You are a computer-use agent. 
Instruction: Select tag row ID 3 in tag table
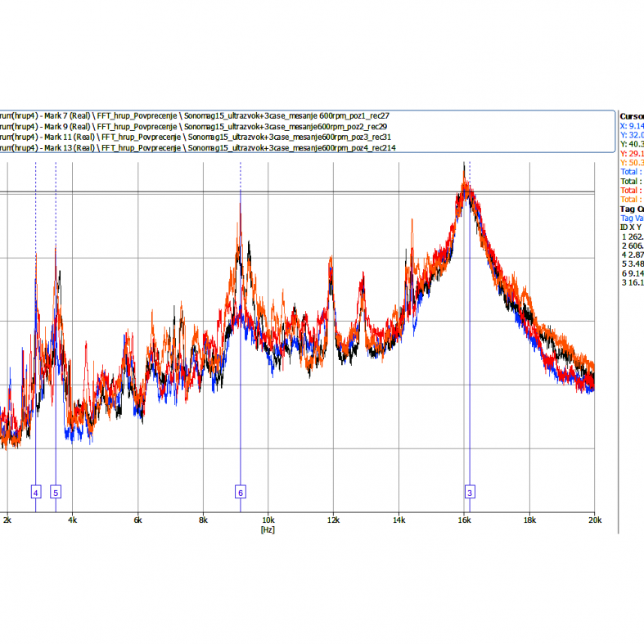point(632,282)
